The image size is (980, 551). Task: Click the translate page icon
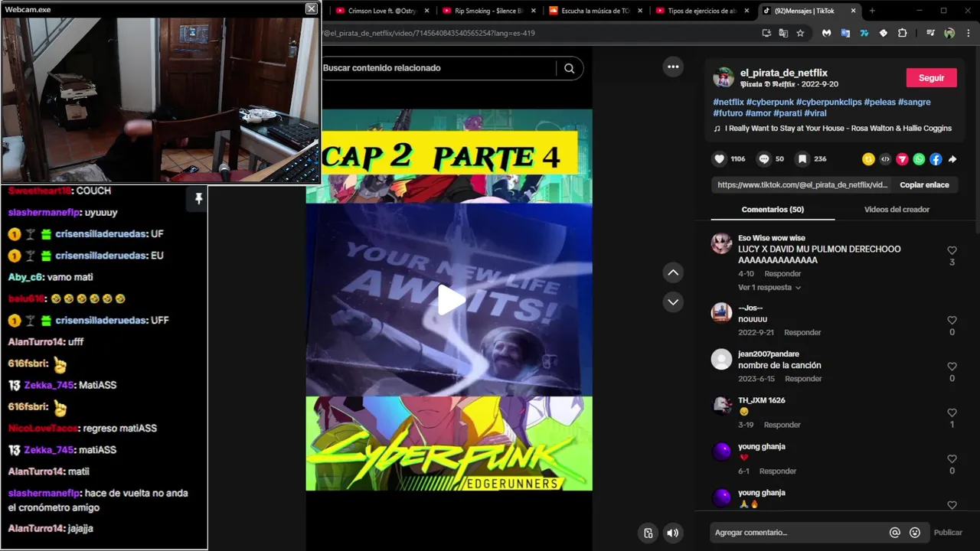point(783,33)
